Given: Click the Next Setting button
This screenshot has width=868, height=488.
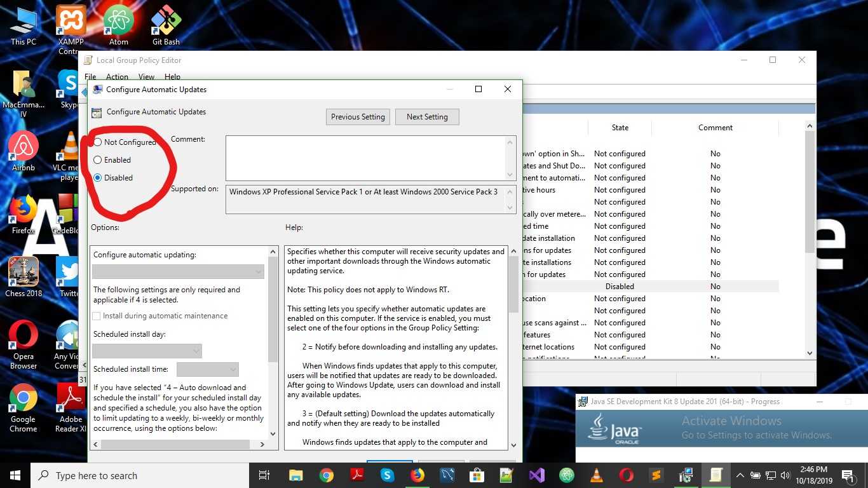Looking at the screenshot, I should pos(427,117).
